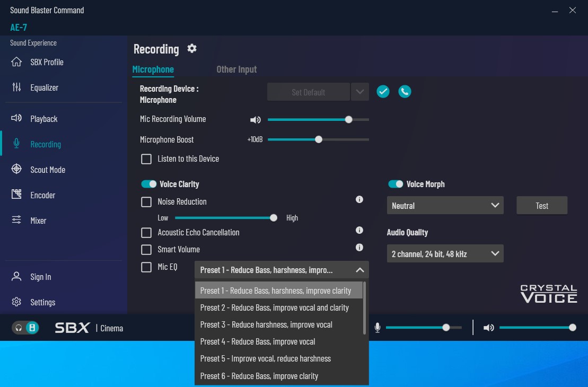Screen dimensions: 588x387
Task: Turn off the Voice Clarity switch
Action: pyautogui.click(x=148, y=184)
